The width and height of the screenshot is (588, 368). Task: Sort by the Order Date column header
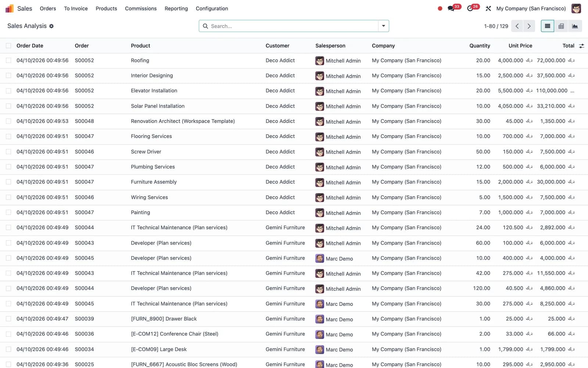point(30,46)
